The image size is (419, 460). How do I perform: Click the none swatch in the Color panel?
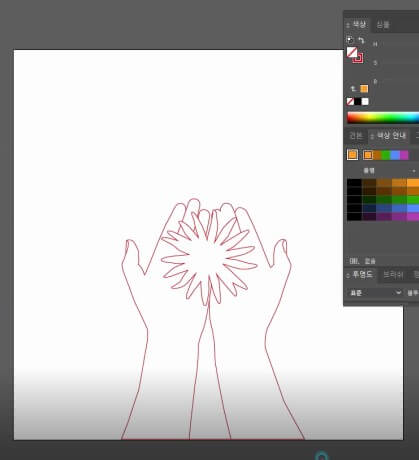point(350,101)
